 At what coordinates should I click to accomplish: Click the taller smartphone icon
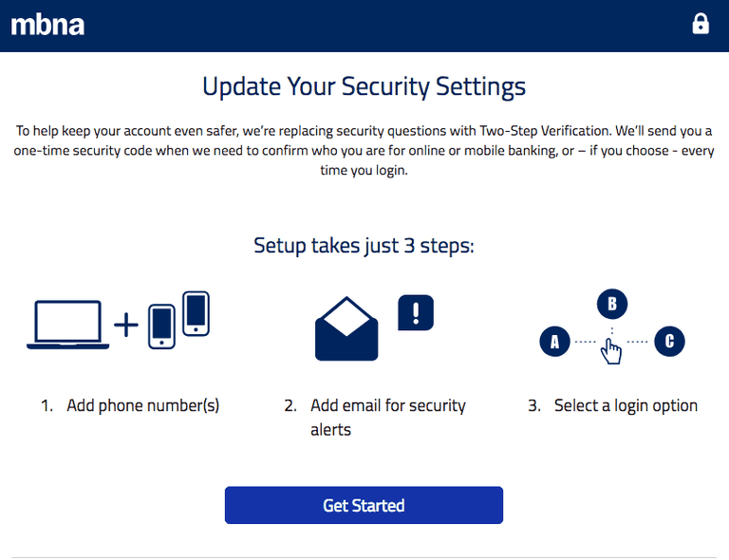pyautogui.click(x=196, y=314)
